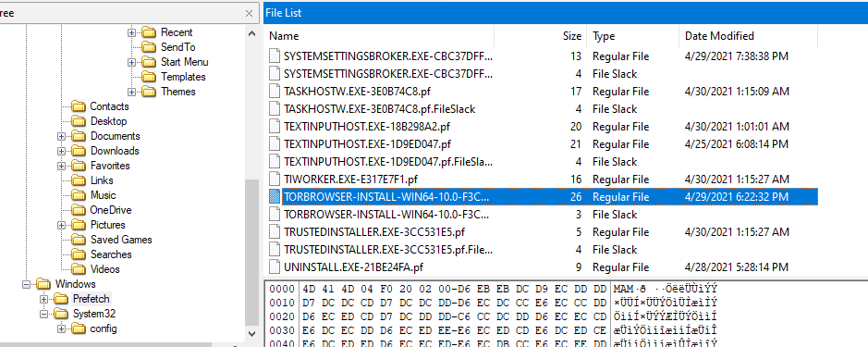Open the Searches folder in tree

(x=111, y=254)
